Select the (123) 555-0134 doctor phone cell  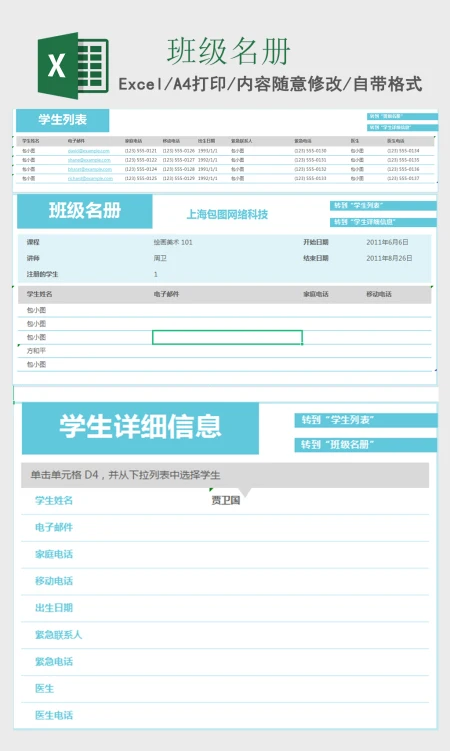click(403, 151)
